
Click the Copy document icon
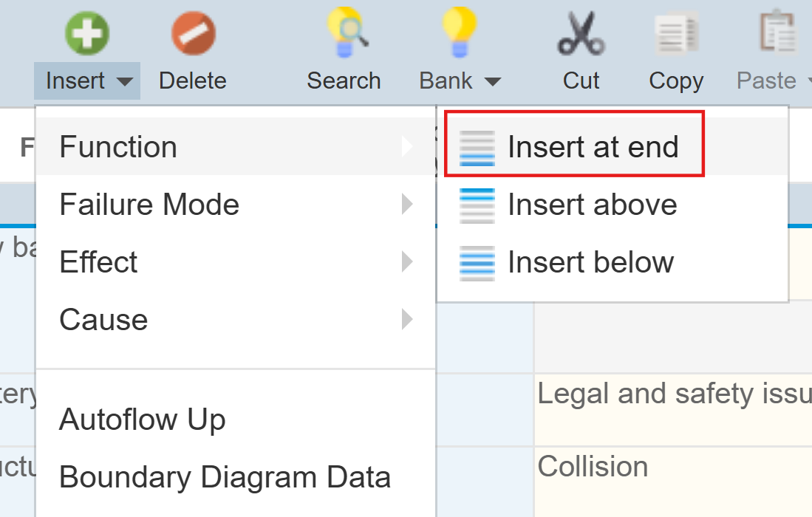coord(675,34)
